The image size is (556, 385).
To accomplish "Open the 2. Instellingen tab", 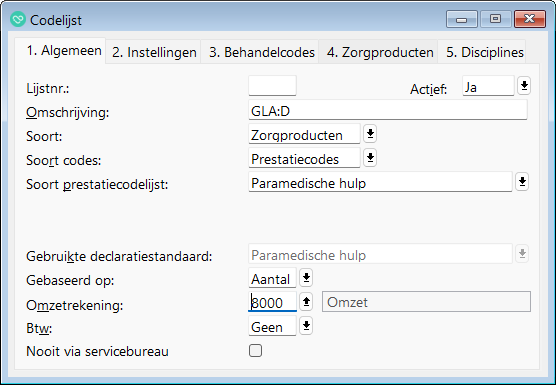I will [154, 52].
